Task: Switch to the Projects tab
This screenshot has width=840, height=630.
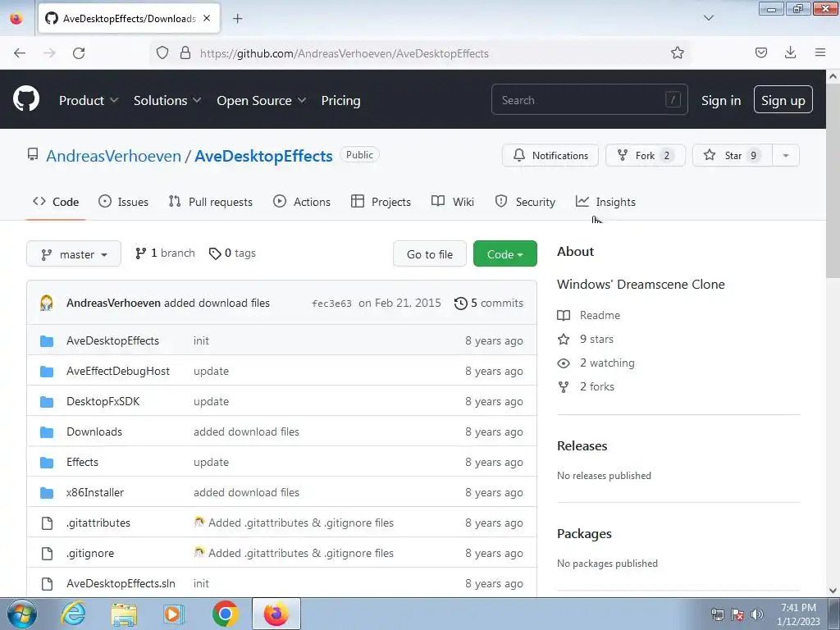Action: point(381,202)
